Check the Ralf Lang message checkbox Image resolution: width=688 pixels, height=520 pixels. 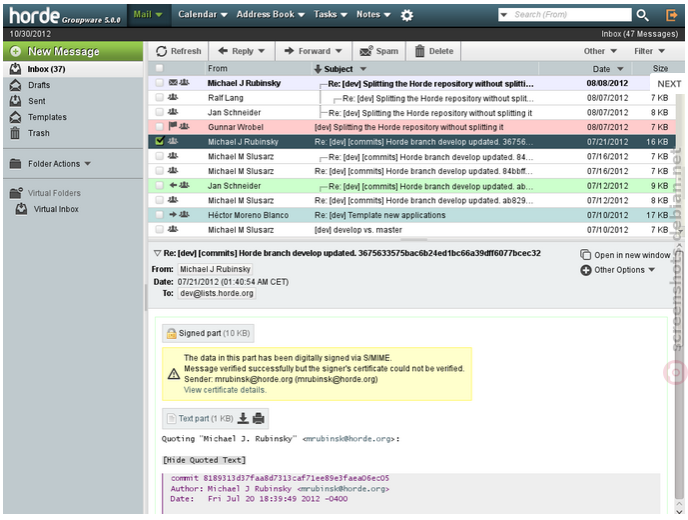(x=159, y=97)
